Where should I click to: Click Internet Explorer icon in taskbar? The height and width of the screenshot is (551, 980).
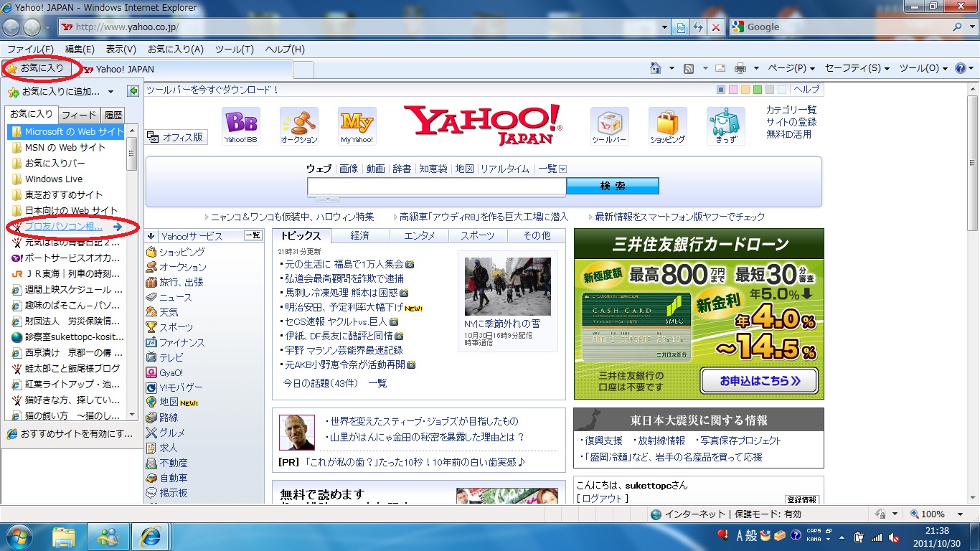point(151,536)
